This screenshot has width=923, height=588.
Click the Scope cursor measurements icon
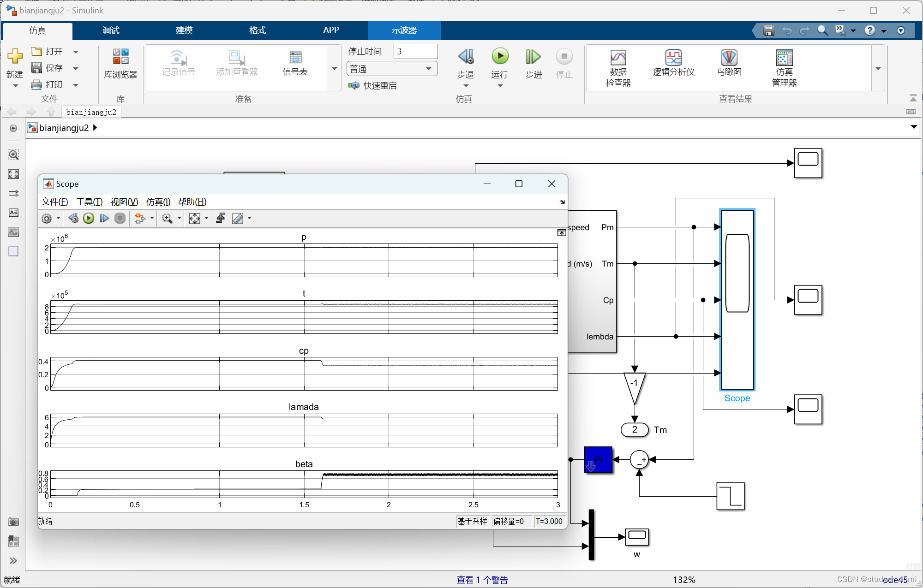[x=238, y=219]
